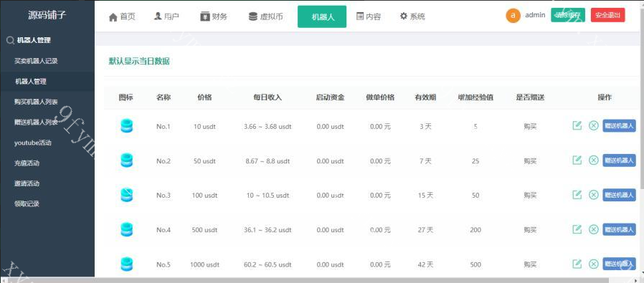Click the 增加经验值 column header
This screenshot has width=644, height=283.
coord(475,97)
